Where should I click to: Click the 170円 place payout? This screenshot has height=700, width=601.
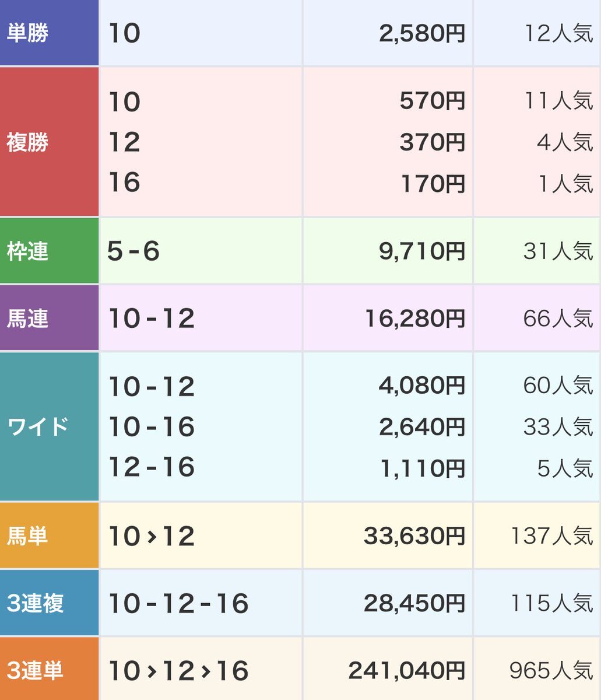pyautogui.click(x=433, y=183)
